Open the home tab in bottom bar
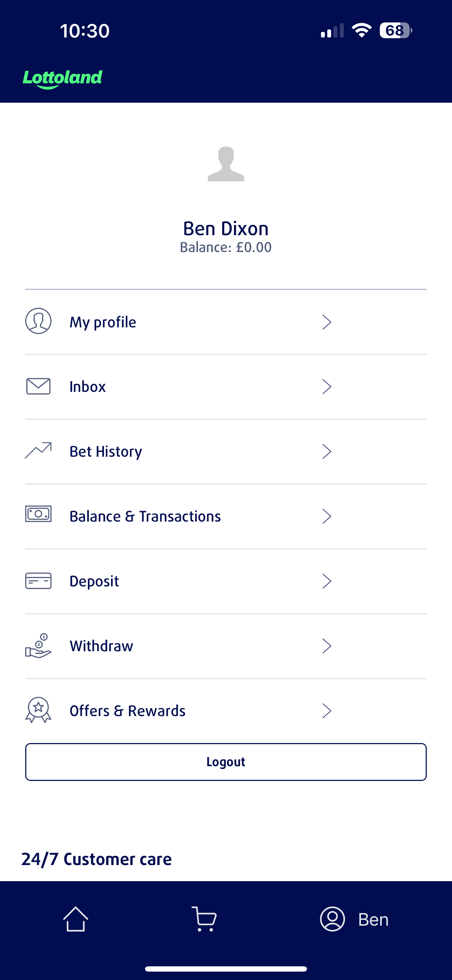 (x=75, y=919)
